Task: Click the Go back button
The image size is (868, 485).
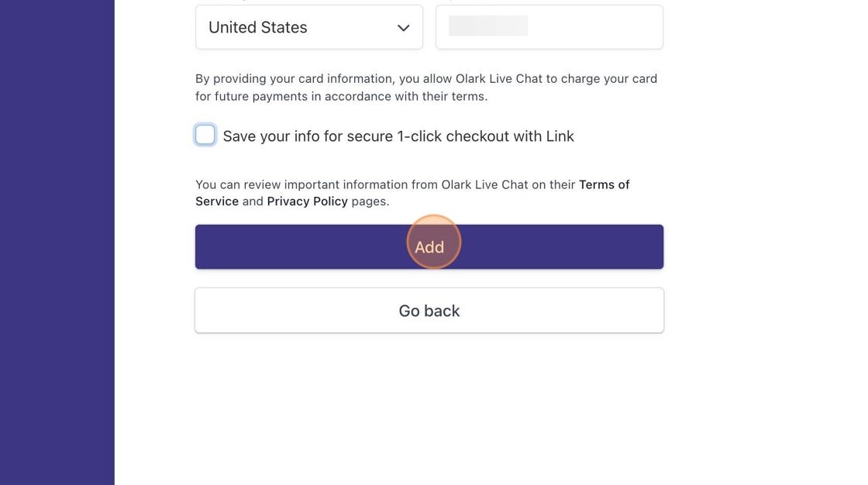Action: click(429, 311)
